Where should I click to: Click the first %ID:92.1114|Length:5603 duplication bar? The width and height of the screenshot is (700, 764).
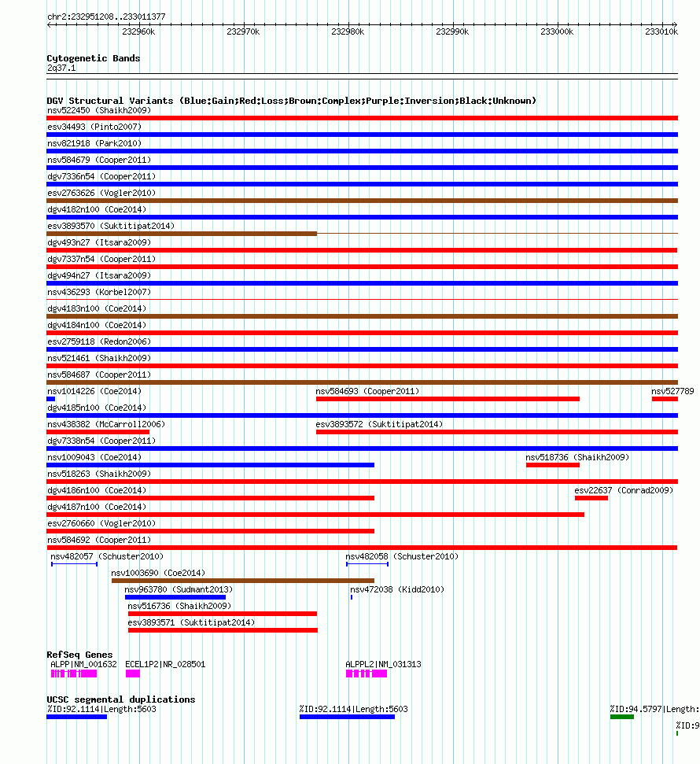click(76, 718)
